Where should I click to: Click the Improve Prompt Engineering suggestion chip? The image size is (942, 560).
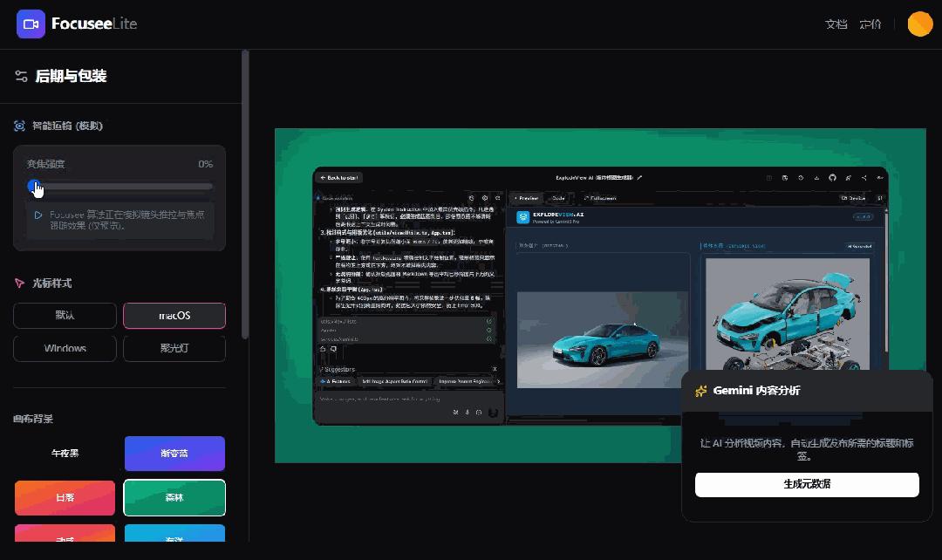[464, 381]
